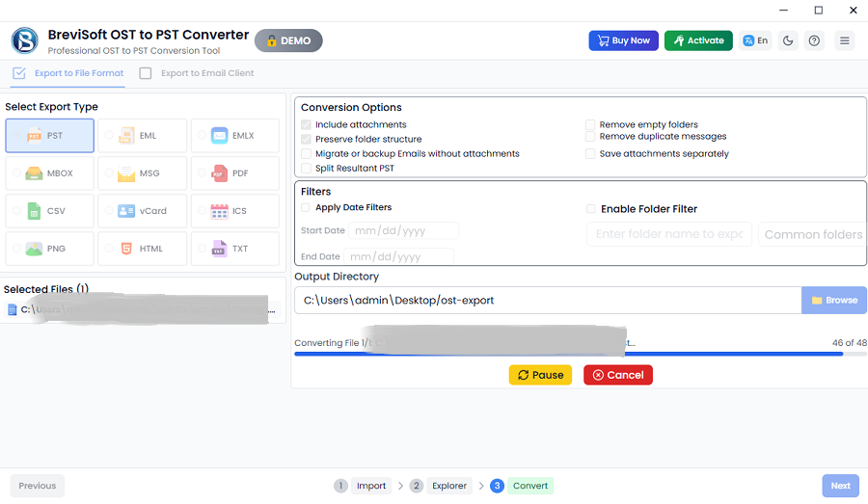Viewport: 868px width, 504px height.
Task: Select the HTML radio button
Action: point(109,248)
